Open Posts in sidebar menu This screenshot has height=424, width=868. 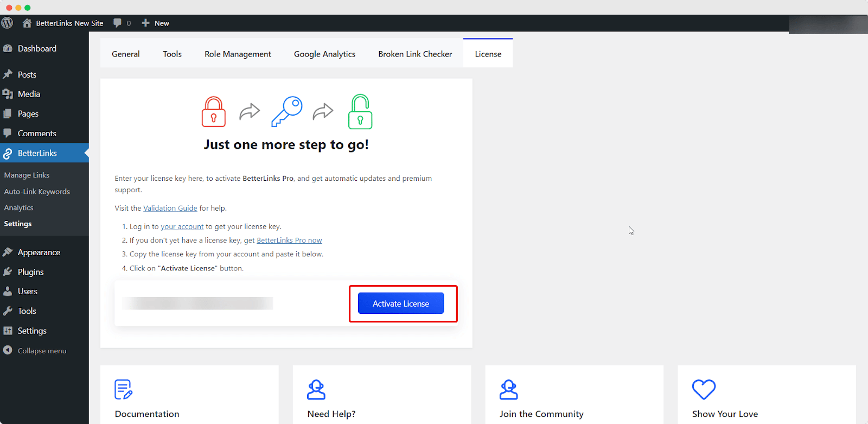click(x=27, y=74)
